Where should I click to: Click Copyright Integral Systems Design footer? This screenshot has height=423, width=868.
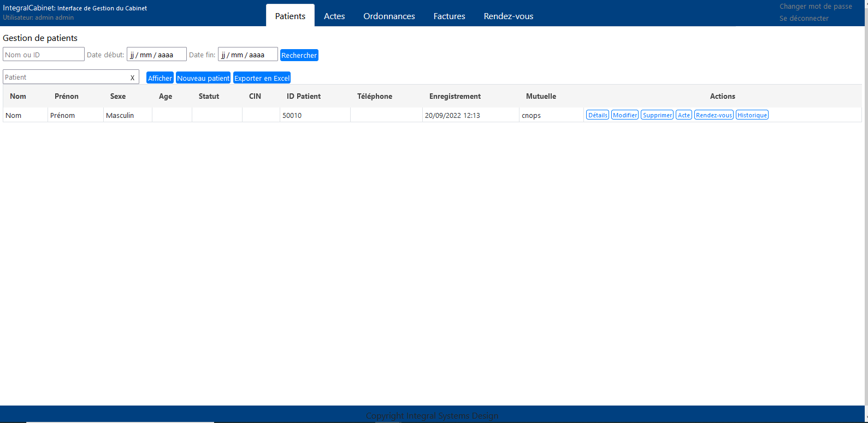pyautogui.click(x=432, y=416)
